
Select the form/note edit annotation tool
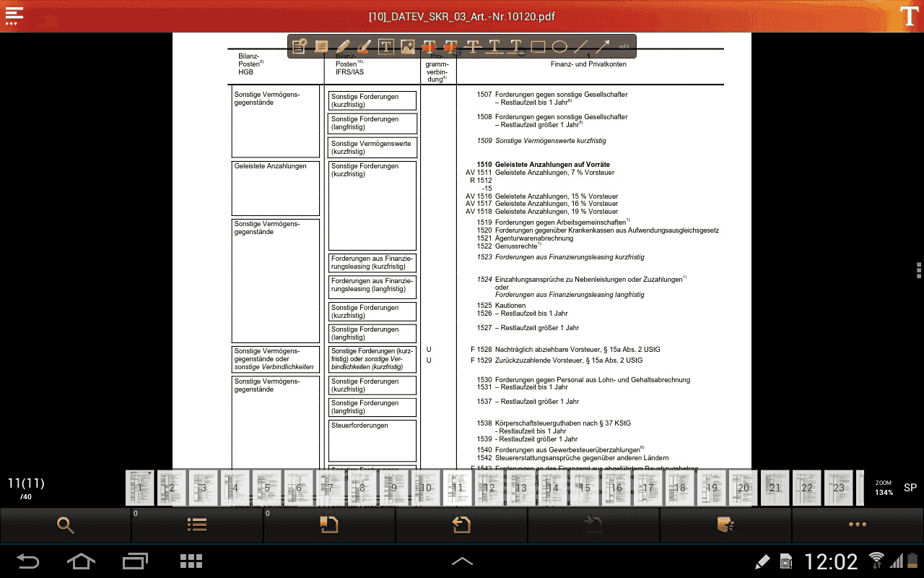click(x=300, y=47)
